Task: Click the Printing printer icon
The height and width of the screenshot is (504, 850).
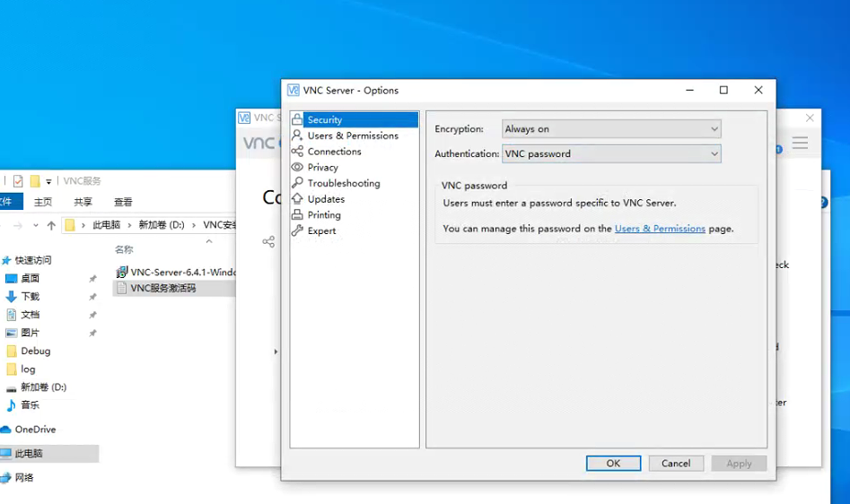Action: [x=297, y=214]
